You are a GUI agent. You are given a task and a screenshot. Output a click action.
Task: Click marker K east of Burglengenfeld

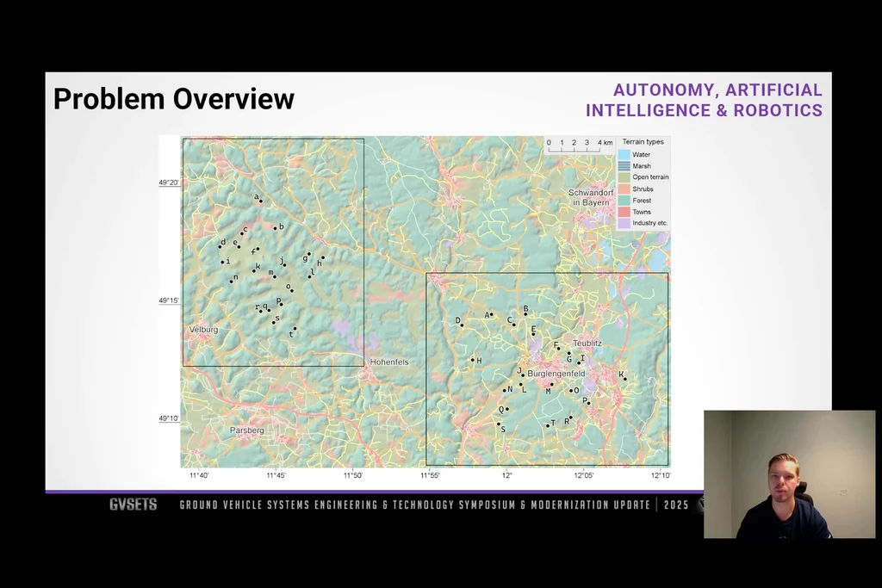[x=626, y=379]
